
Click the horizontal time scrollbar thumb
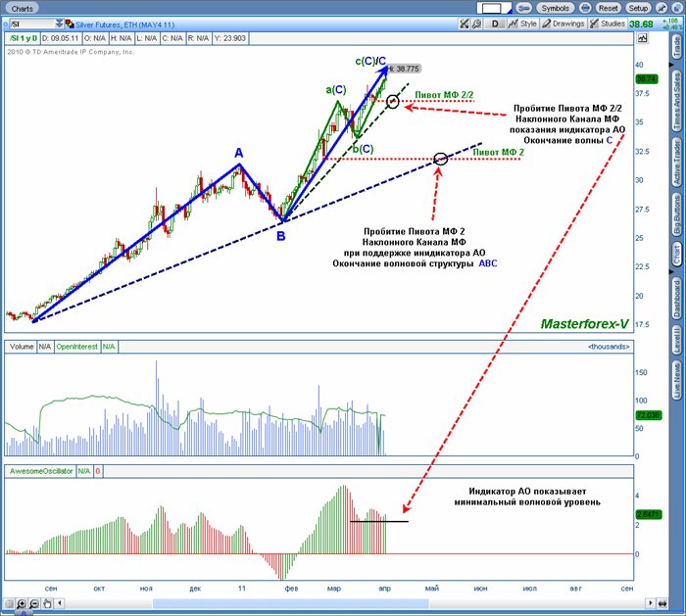tap(290, 603)
